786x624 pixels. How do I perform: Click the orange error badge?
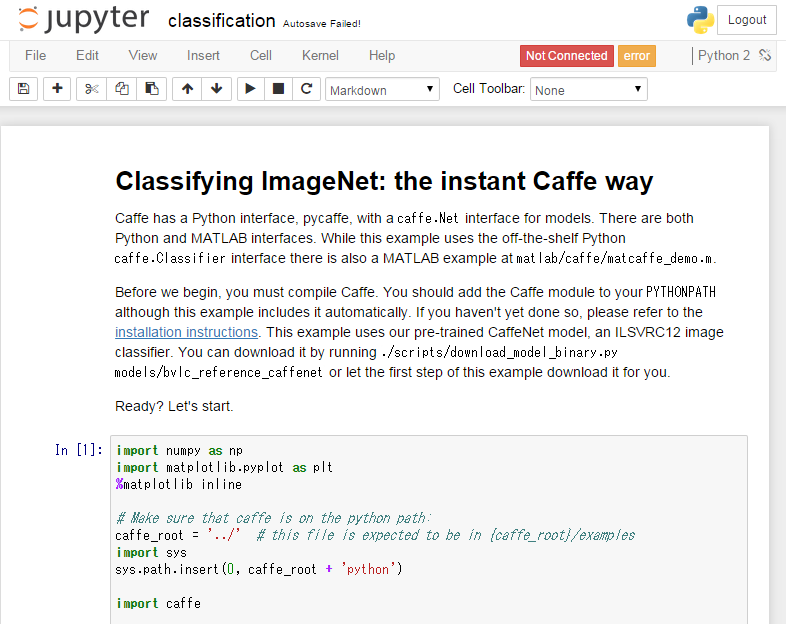click(637, 56)
